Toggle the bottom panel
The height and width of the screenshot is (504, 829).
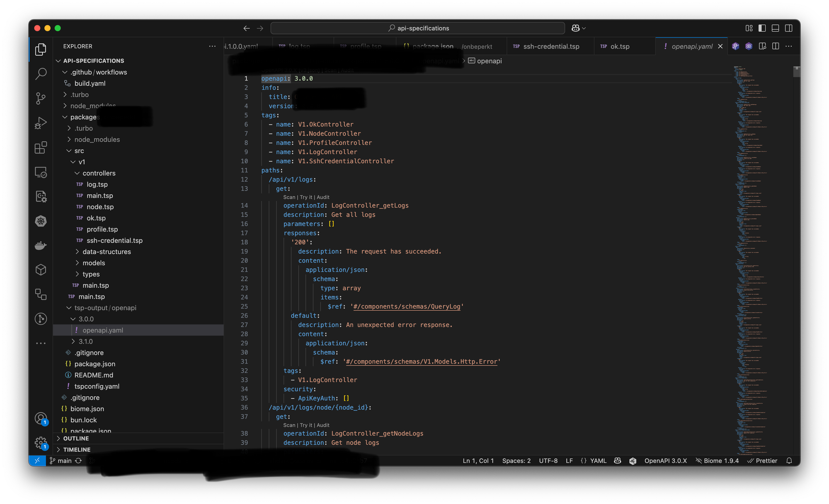tap(776, 28)
